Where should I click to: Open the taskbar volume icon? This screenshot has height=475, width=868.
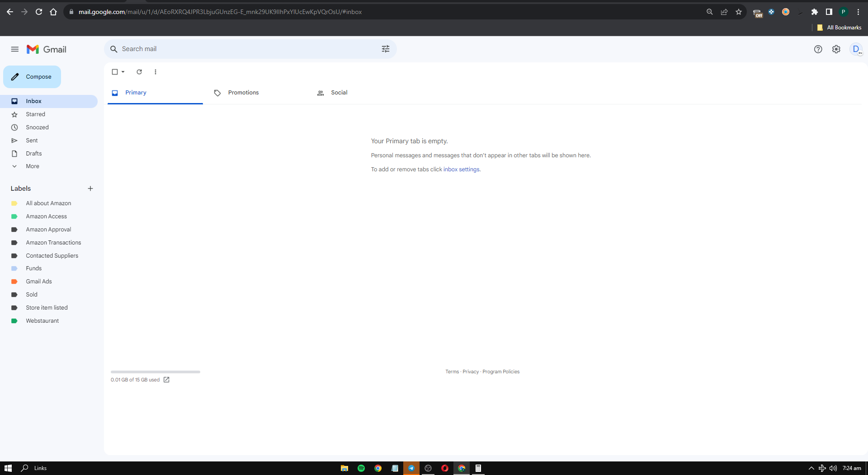pyautogui.click(x=833, y=468)
